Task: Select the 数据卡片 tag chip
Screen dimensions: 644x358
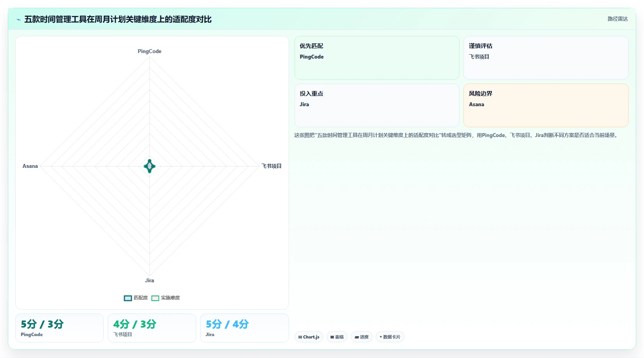Action: [390, 337]
